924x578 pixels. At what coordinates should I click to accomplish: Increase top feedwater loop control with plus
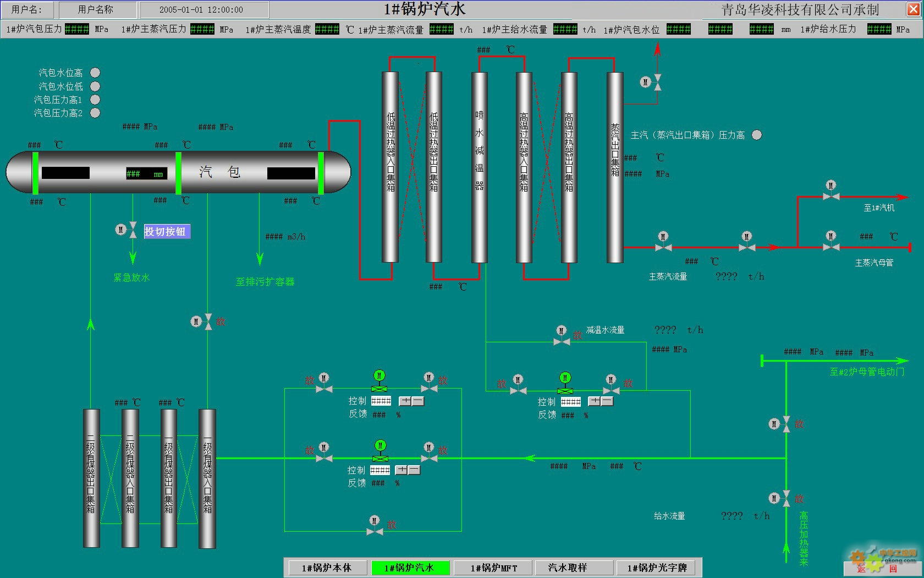tap(405, 401)
